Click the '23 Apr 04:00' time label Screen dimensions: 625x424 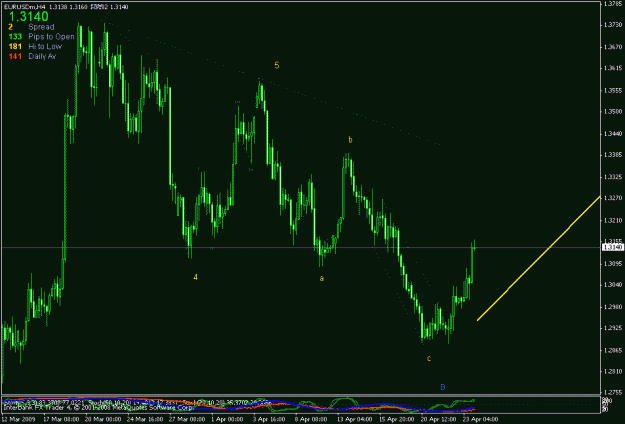pyautogui.click(x=480, y=420)
